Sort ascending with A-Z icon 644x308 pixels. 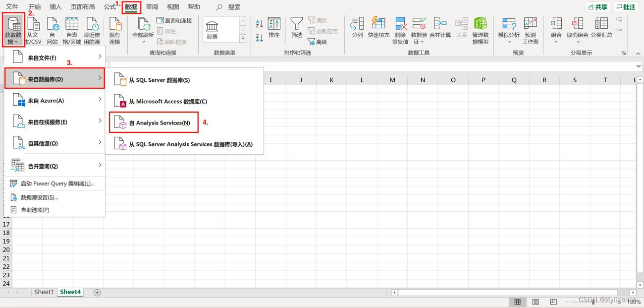[x=260, y=23]
